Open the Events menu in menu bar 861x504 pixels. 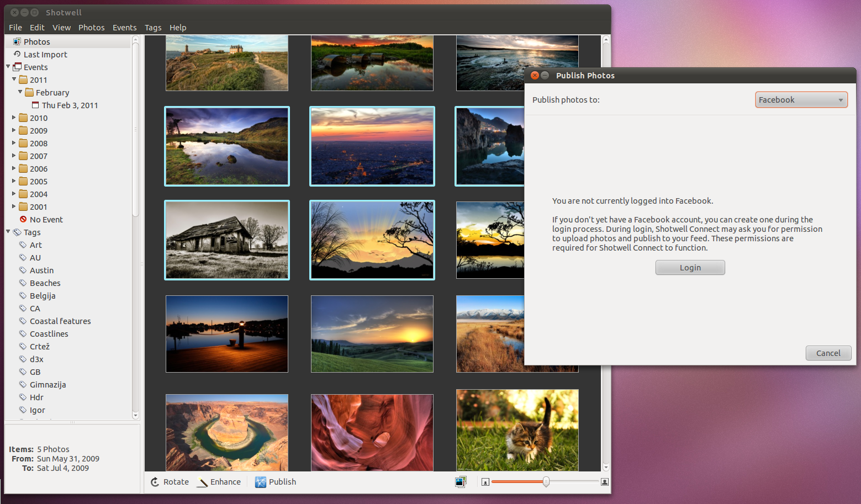124,28
